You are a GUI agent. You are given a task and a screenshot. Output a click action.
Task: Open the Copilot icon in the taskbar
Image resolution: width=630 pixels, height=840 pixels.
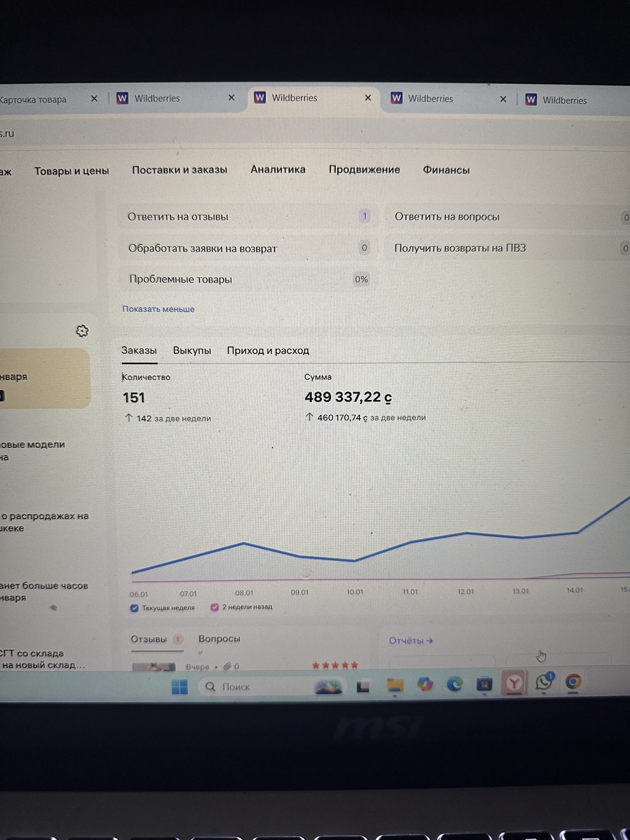425,685
